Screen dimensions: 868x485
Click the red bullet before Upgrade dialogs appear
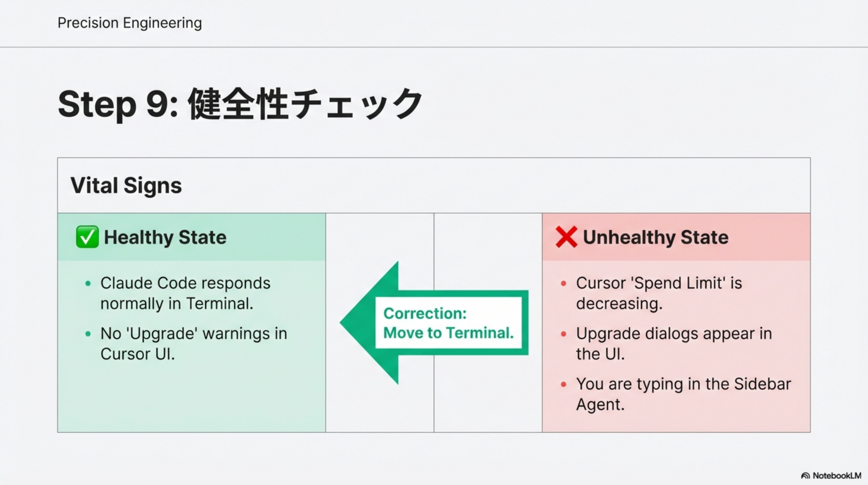point(563,334)
